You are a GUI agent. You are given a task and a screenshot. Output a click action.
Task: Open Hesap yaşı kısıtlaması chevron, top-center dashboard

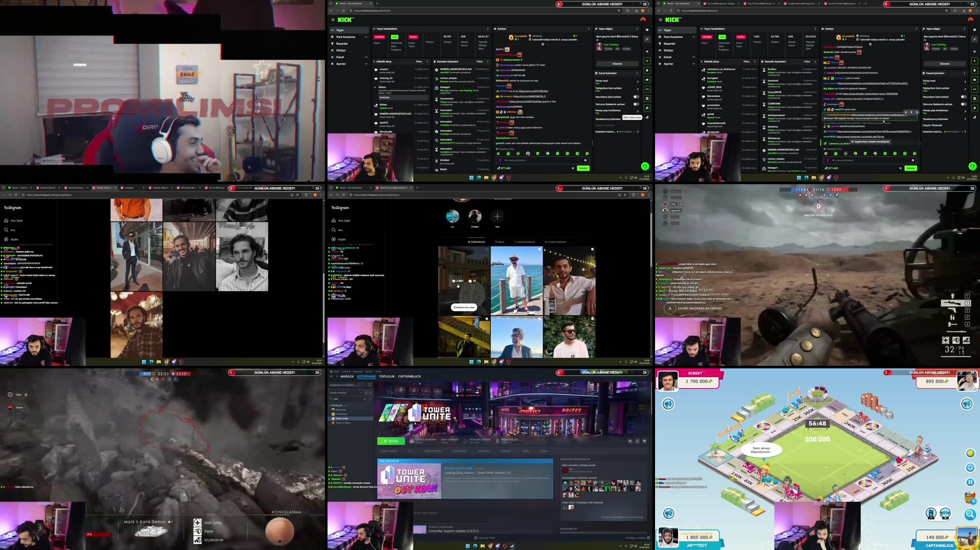(638, 111)
